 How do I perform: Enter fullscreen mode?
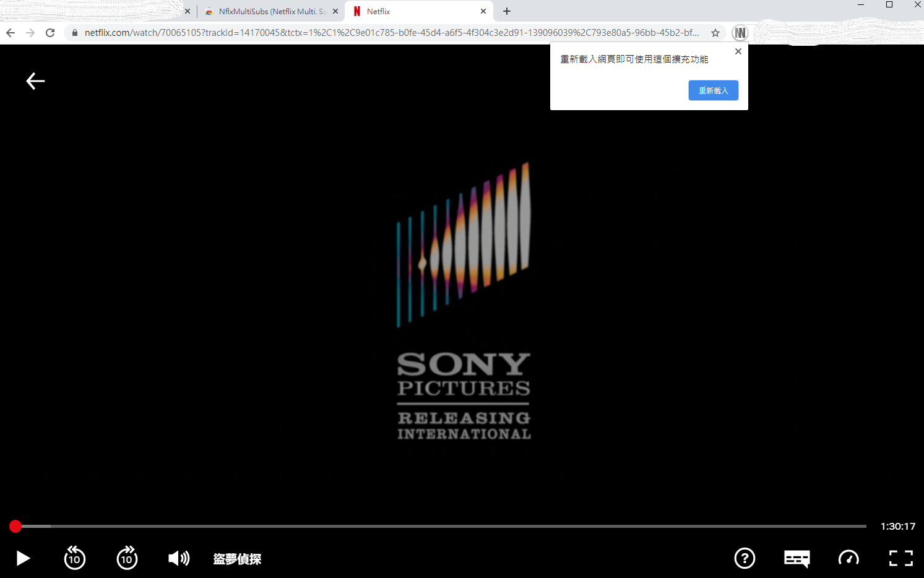point(900,558)
